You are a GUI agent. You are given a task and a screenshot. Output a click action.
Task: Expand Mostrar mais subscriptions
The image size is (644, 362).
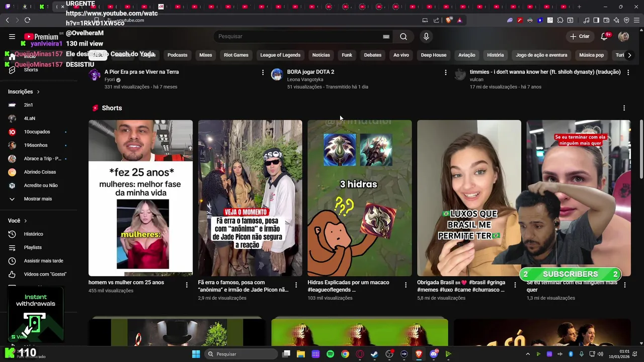[38, 199]
